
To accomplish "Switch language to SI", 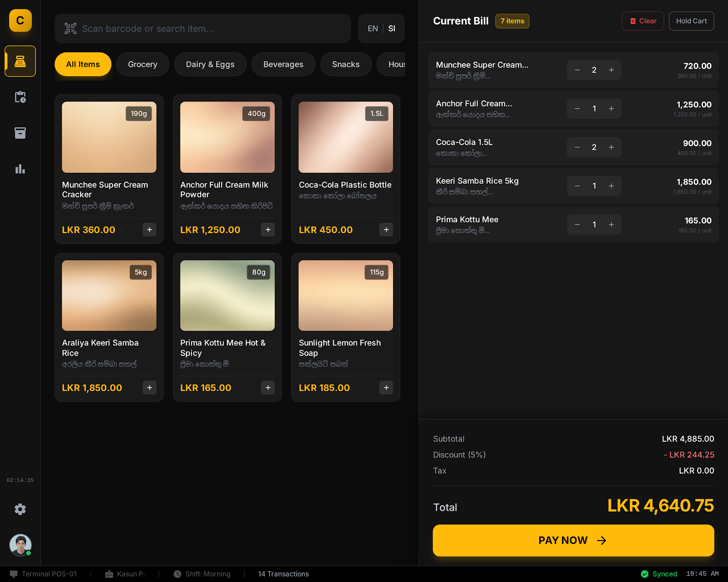I will [x=392, y=29].
